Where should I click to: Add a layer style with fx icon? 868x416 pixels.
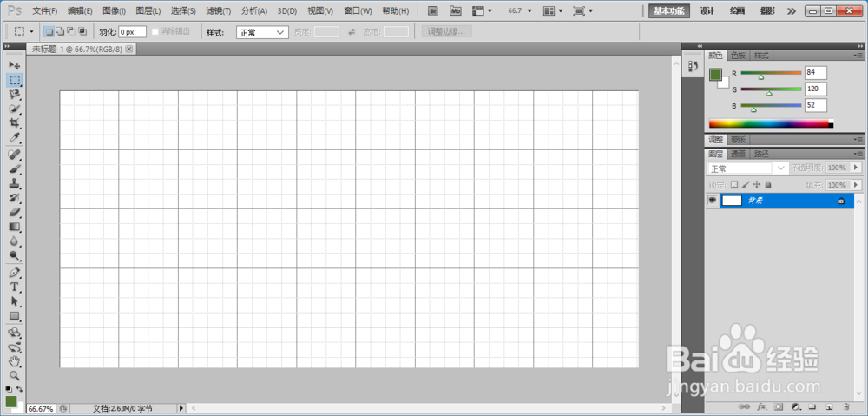tap(760, 407)
